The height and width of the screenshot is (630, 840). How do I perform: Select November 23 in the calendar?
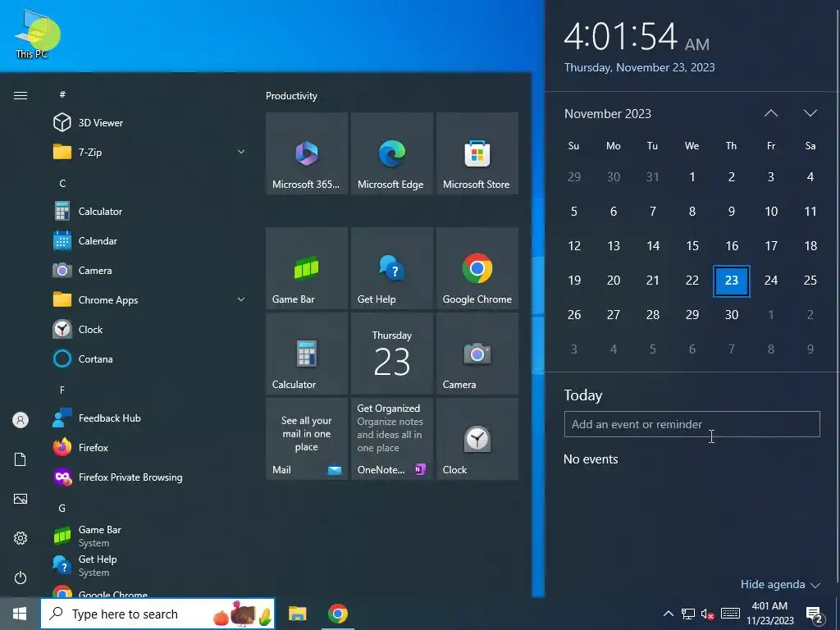731,281
